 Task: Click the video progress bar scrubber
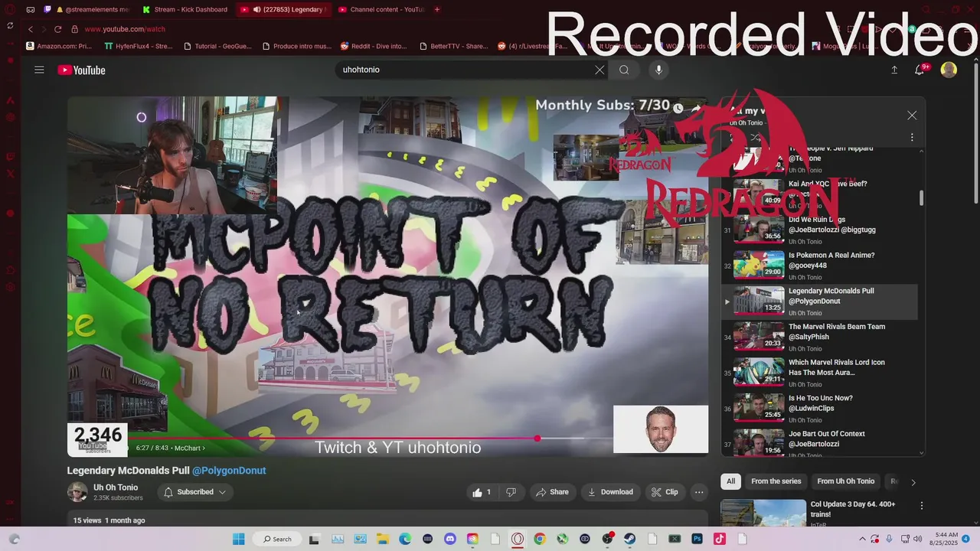tap(537, 439)
